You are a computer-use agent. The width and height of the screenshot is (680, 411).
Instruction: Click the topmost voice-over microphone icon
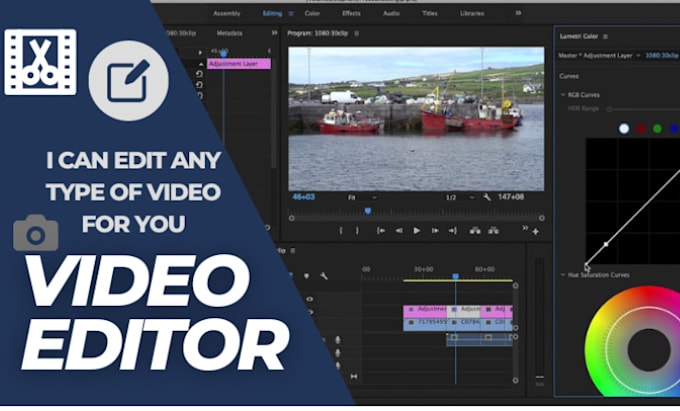tap(337, 340)
